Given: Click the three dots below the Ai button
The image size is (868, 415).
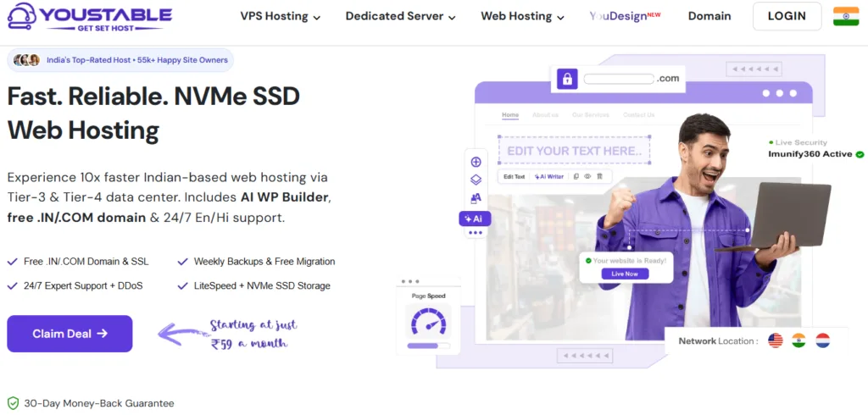Looking at the screenshot, I should point(476,233).
